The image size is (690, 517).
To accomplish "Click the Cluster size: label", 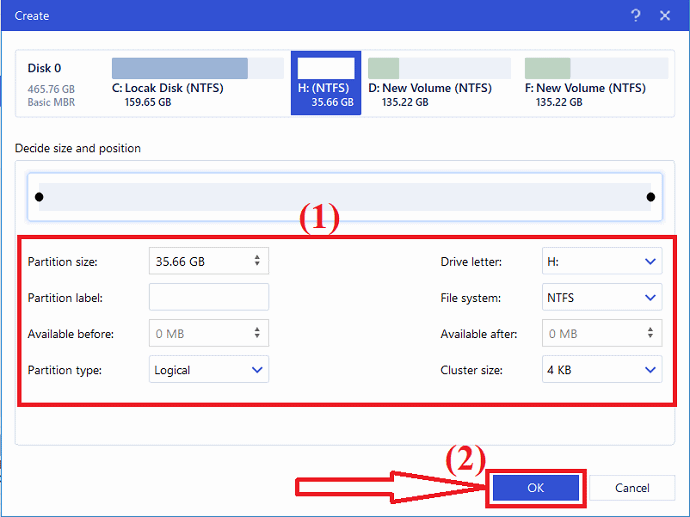I will point(471,370).
